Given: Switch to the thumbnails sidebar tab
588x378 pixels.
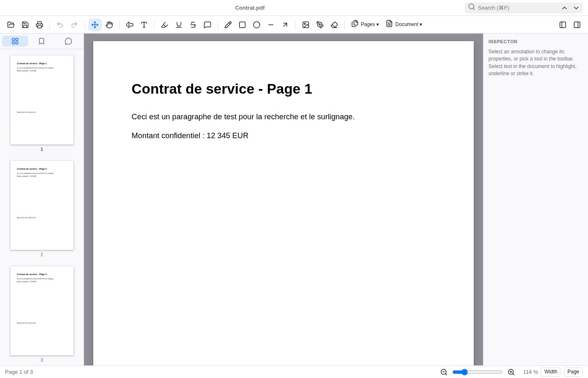Looking at the screenshot, I should [15, 41].
